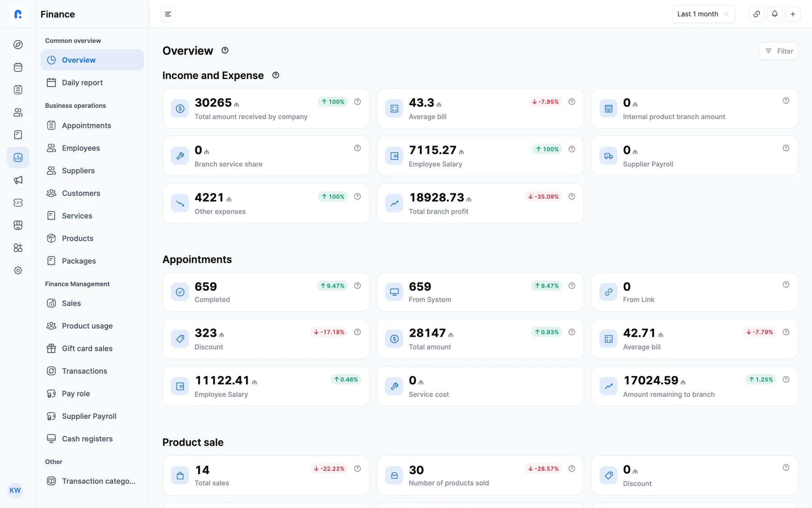Screen dimensions: 812x508
Task: Toggle the hamburger sidebar menu button
Action: click(168, 14)
